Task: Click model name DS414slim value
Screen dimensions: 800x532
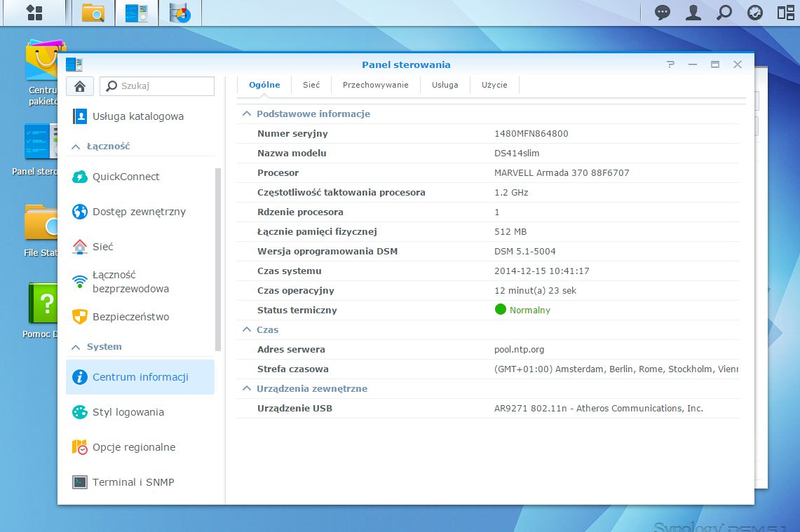Action: [516, 153]
